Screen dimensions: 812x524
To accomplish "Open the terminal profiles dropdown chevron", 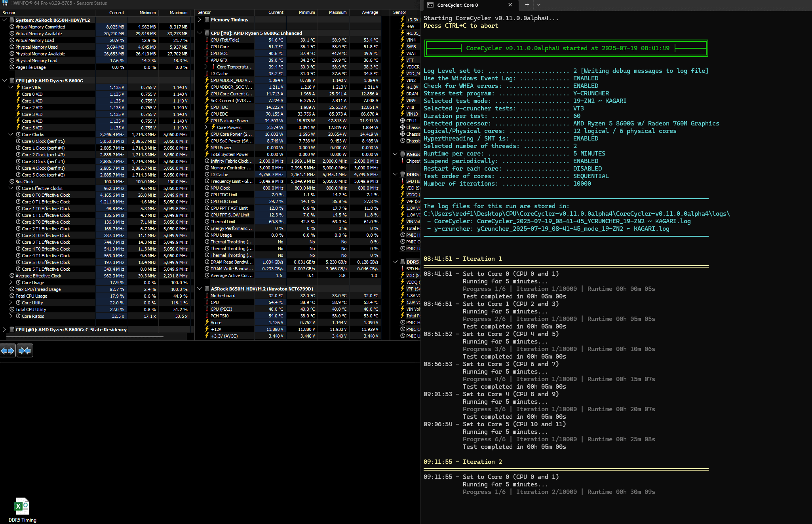I will [x=539, y=5].
